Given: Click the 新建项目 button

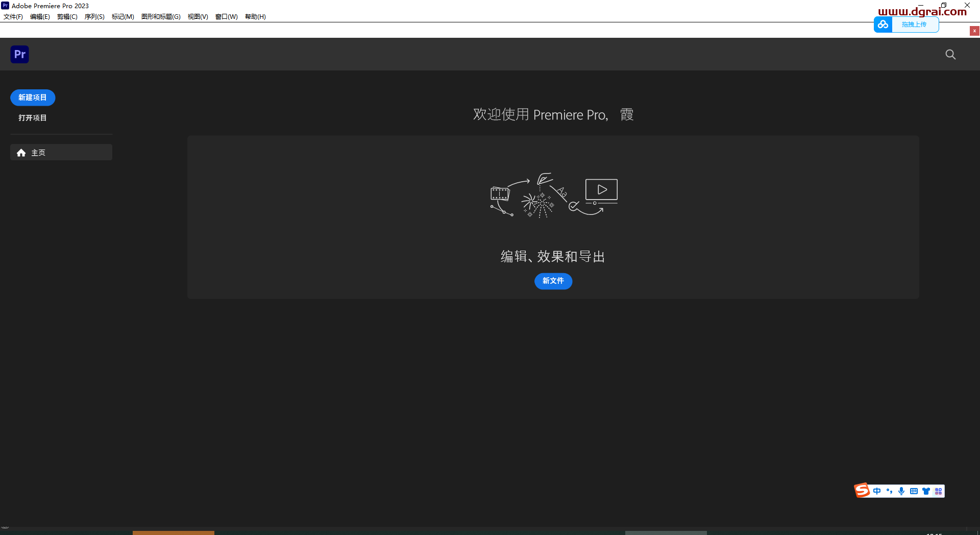Looking at the screenshot, I should click(32, 98).
